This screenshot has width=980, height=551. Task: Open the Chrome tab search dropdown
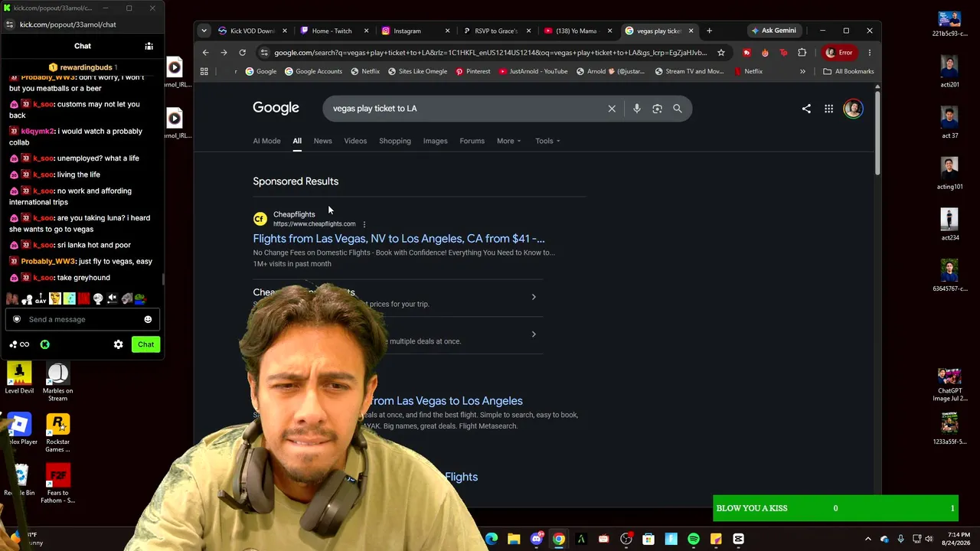point(204,31)
